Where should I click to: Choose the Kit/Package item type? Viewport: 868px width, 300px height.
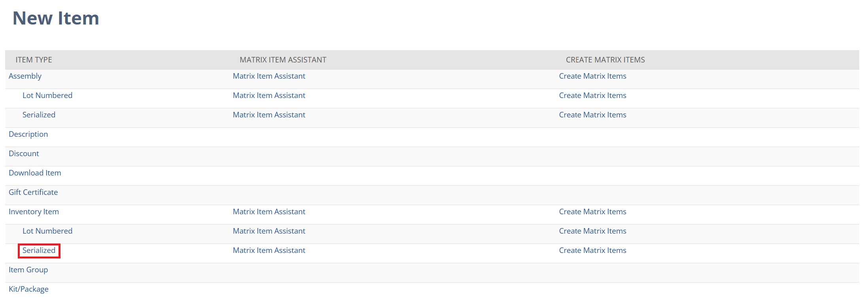coord(28,289)
